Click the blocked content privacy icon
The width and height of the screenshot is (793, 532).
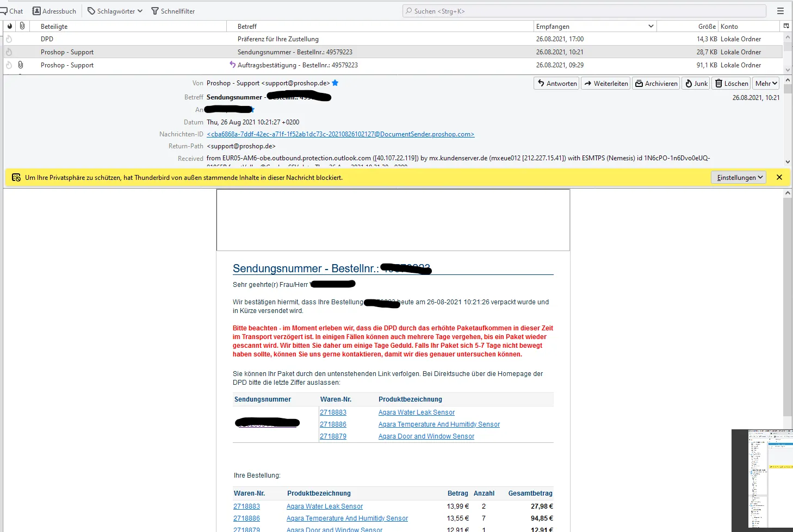(16, 177)
